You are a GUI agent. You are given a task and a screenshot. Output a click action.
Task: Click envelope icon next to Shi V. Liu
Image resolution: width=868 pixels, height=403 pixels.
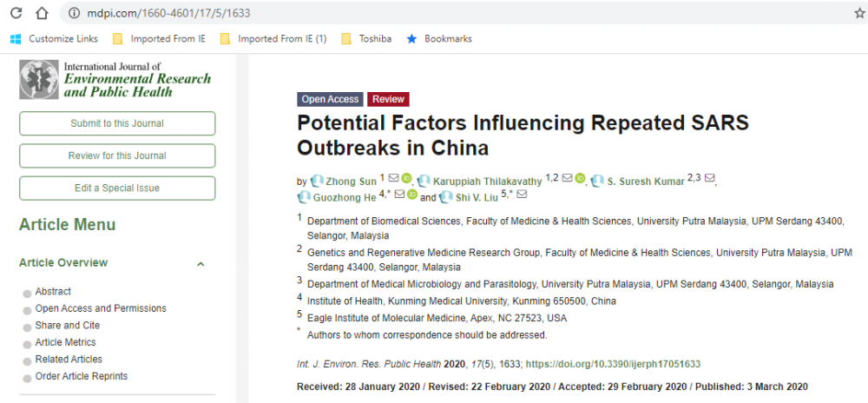522,195
